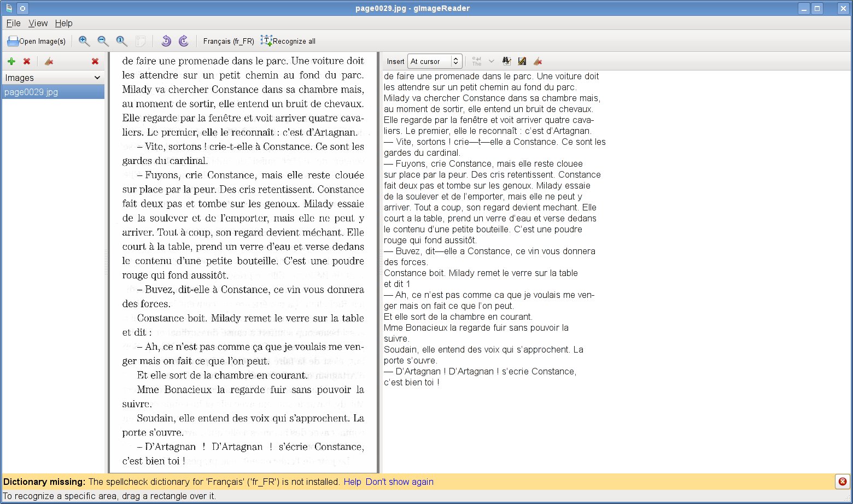This screenshot has width=853, height=504.
Task: Open the View menu
Action: (x=38, y=23)
